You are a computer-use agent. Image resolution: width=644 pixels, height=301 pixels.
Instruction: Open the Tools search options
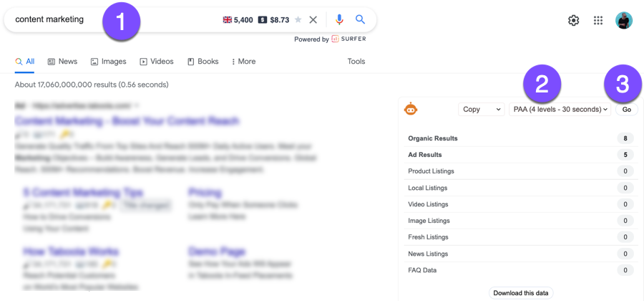tap(356, 62)
